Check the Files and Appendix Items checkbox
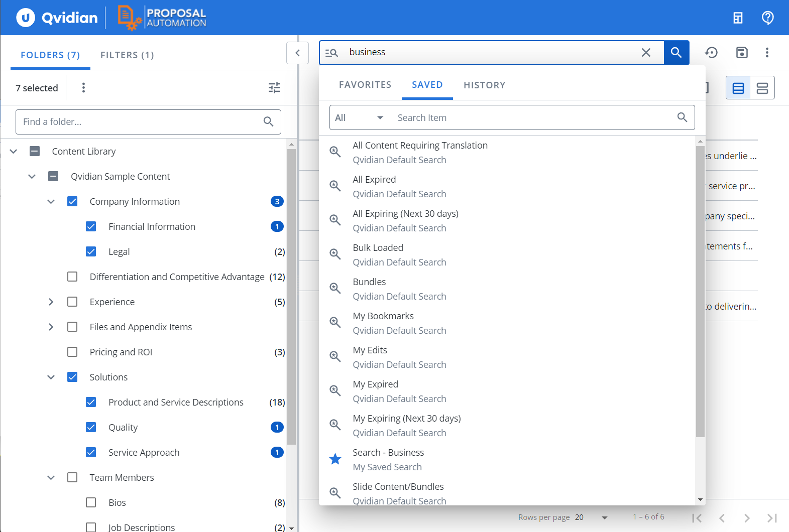Image resolution: width=789 pixels, height=532 pixels. pos(72,327)
